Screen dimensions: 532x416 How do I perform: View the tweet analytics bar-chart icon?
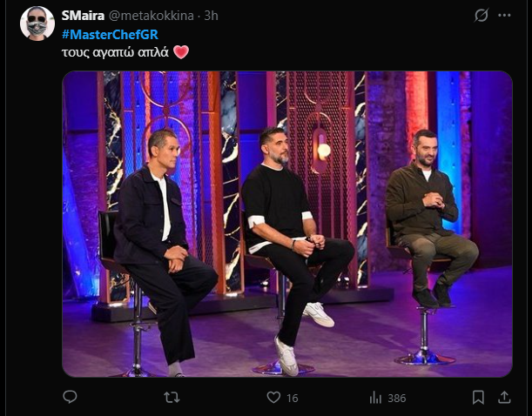click(376, 397)
